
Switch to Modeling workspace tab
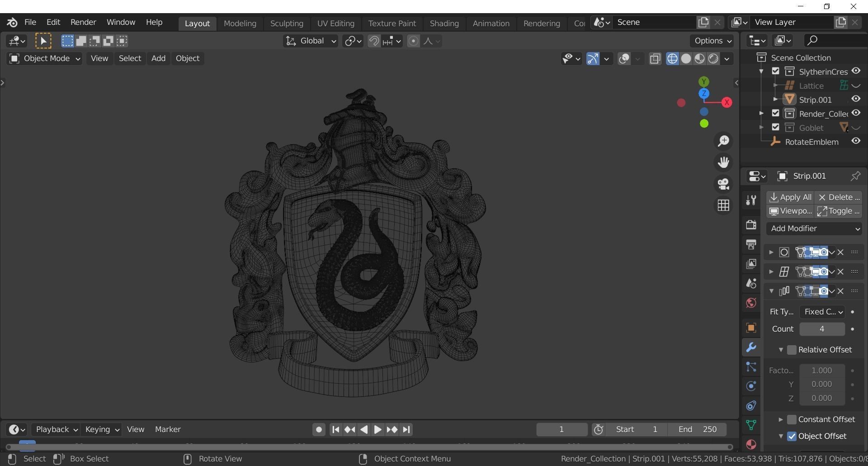(x=240, y=24)
